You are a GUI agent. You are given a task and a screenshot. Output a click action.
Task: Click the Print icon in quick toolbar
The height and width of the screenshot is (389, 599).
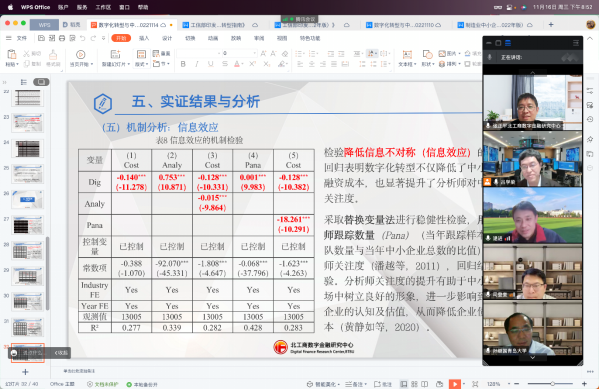point(62,38)
